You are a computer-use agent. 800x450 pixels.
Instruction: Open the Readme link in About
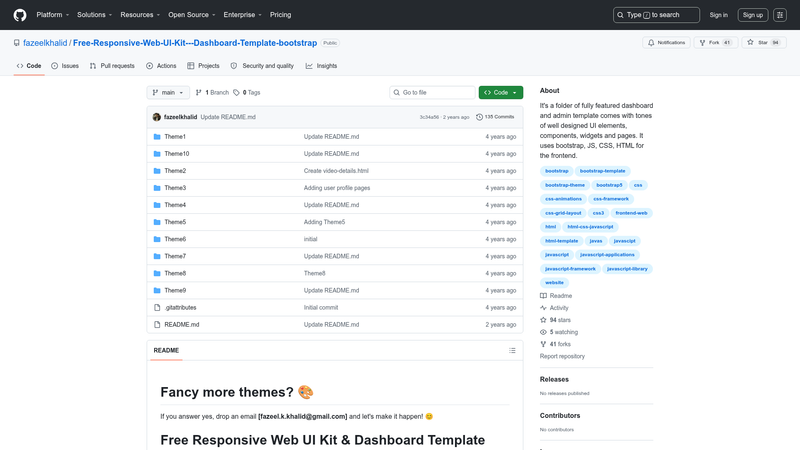556,296
